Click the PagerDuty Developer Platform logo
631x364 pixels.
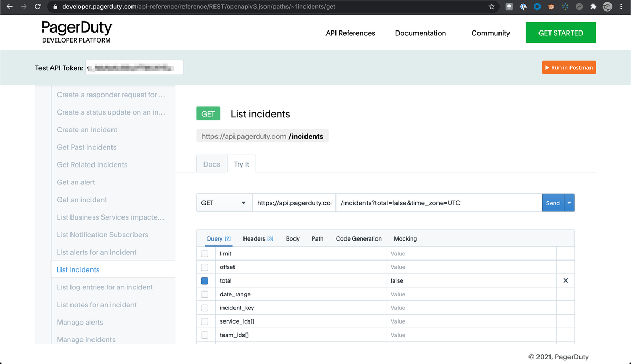tap(77, 32)
